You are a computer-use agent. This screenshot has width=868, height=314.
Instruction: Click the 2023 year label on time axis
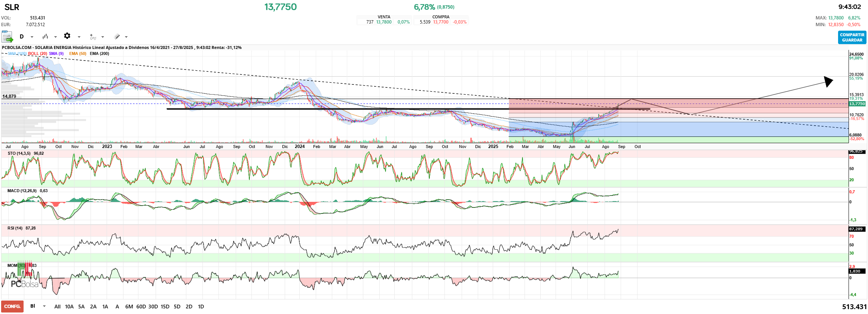pyautogui.click(x=107, y=147)
